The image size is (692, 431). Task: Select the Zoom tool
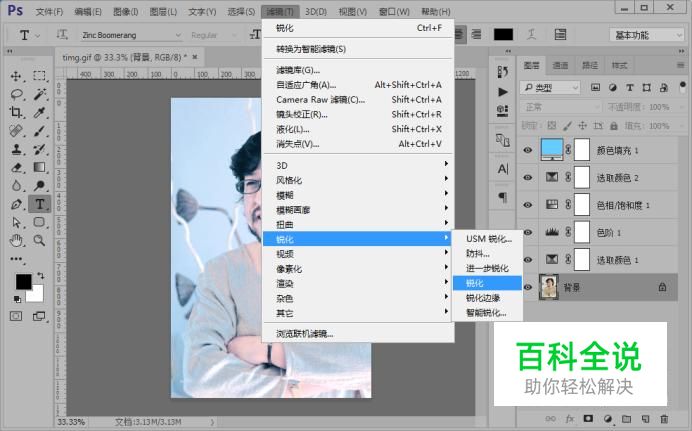pos(39,240)
